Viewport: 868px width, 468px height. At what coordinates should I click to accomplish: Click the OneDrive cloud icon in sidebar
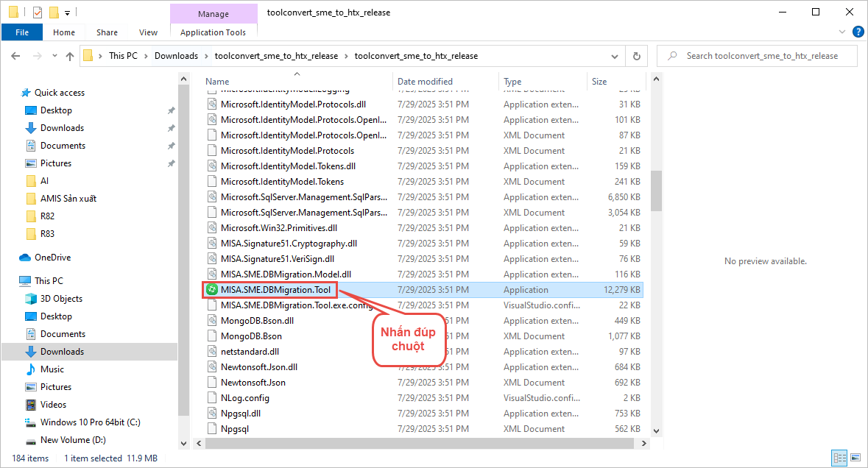(x=25, y=258)
